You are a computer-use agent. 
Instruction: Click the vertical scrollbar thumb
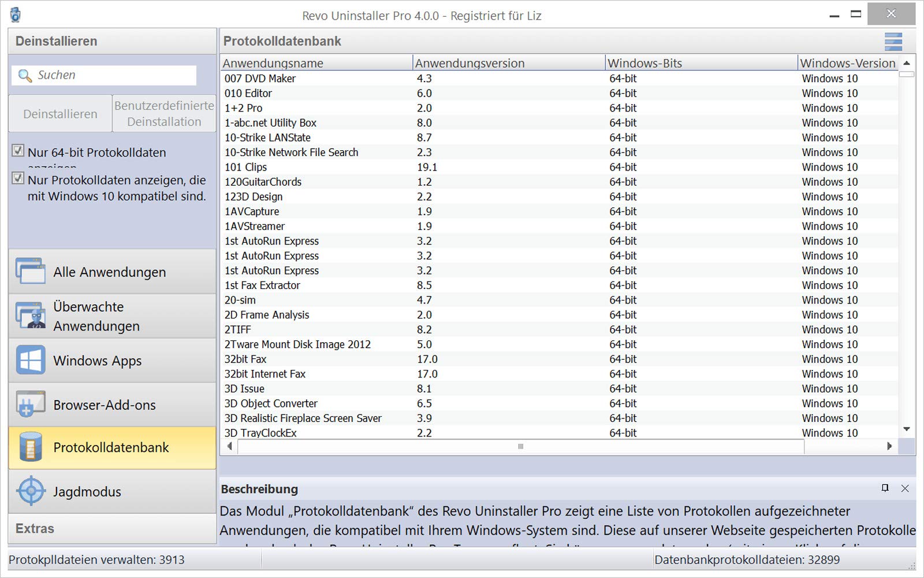click(907, 74)
